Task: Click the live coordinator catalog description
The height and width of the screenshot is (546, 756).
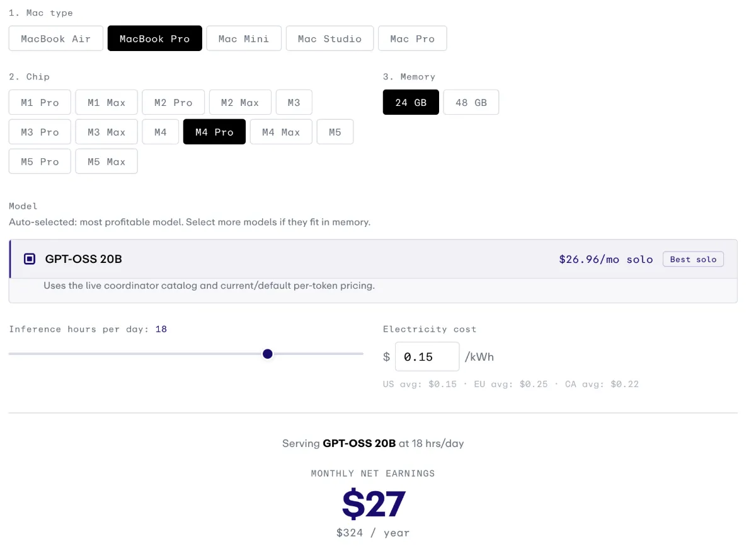Action: tap(209, 286)
